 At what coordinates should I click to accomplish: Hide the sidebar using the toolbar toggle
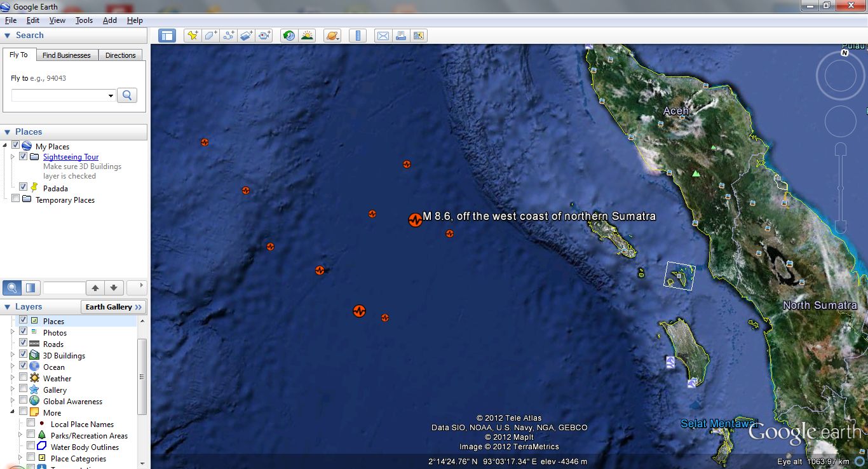167,36
